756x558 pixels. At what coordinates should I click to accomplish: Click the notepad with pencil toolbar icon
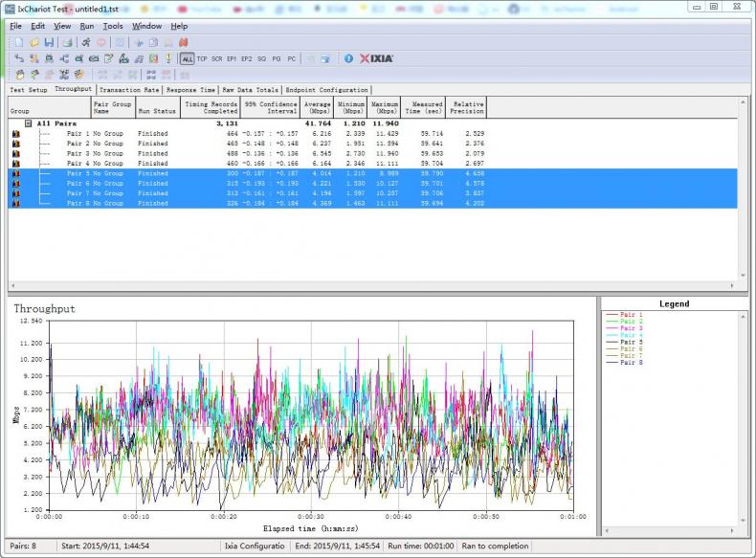click(109, 58)
